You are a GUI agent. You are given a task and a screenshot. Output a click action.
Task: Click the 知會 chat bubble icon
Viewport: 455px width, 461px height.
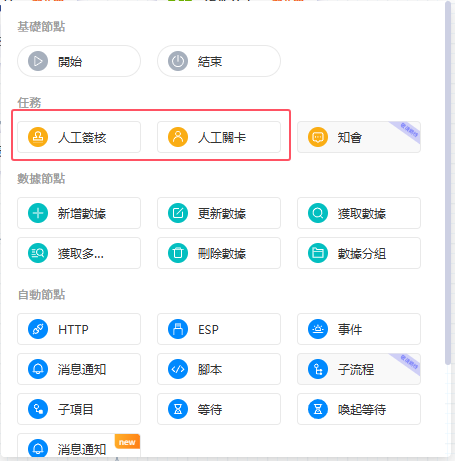[318, 137]
